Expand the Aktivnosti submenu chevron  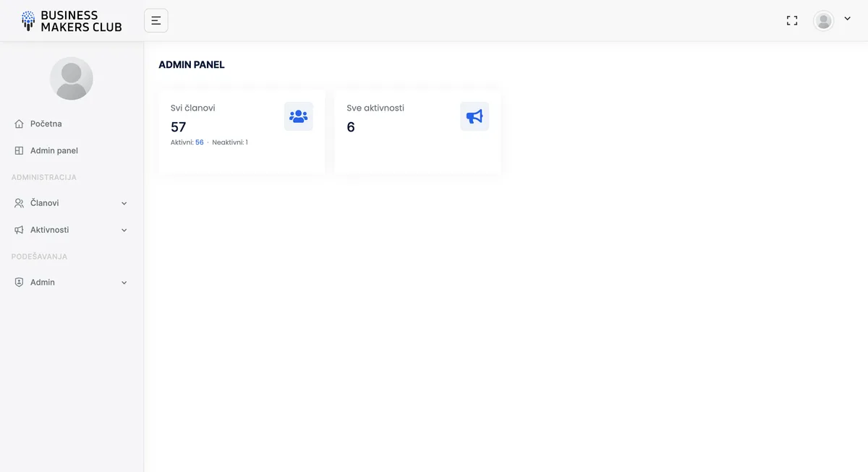click(x=124, y=230)
